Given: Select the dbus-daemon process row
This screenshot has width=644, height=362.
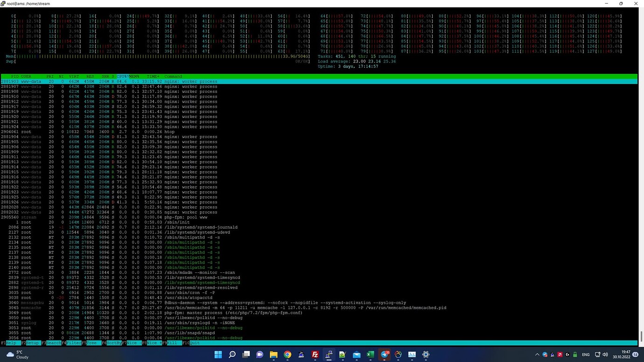Looking at the screenshot, I should click(x=319, y=303).
